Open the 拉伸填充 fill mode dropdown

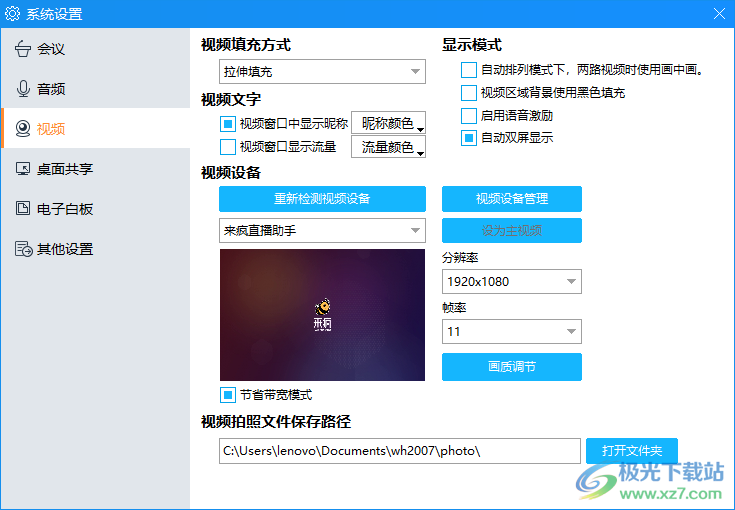coord(322,72)
